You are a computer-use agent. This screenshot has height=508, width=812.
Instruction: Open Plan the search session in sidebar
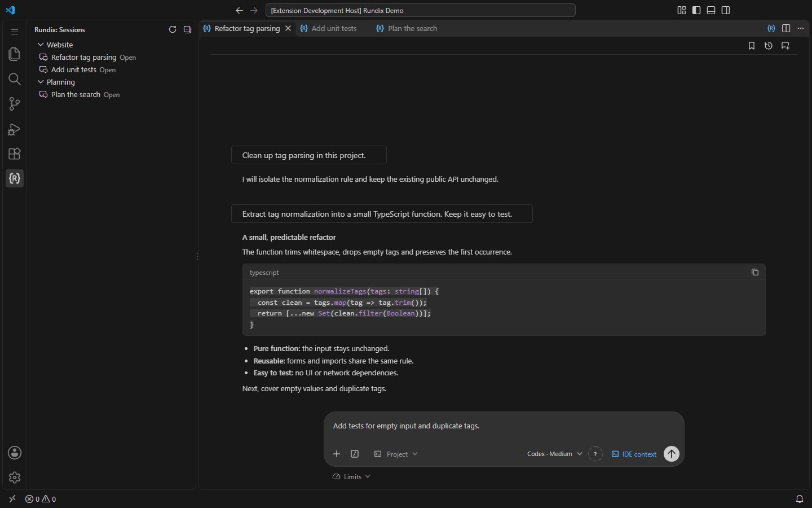click(112, 94)
